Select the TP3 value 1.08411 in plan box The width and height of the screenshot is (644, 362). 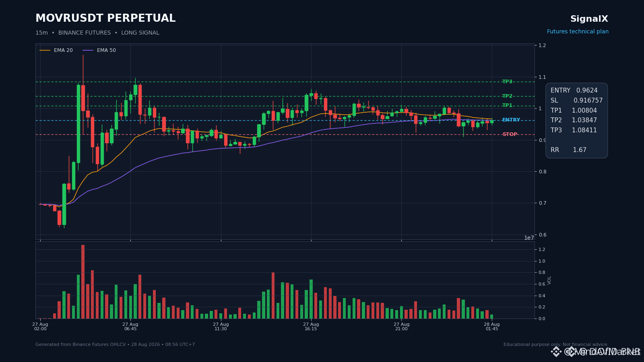pyautogui.click(x=584, y=130)
